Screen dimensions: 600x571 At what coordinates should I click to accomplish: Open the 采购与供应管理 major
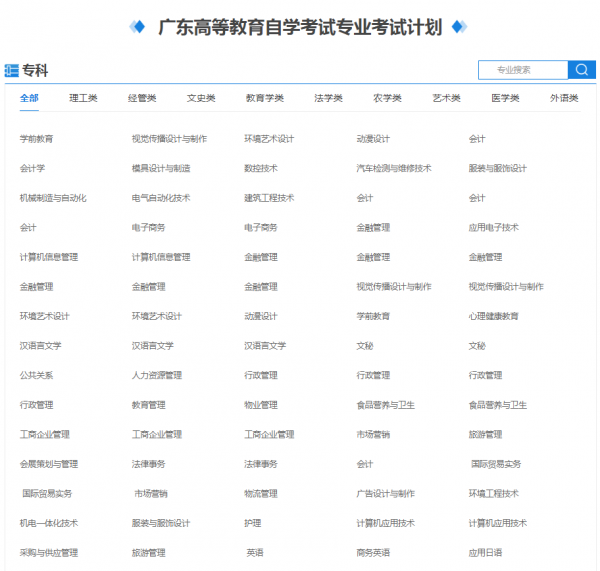49,553
